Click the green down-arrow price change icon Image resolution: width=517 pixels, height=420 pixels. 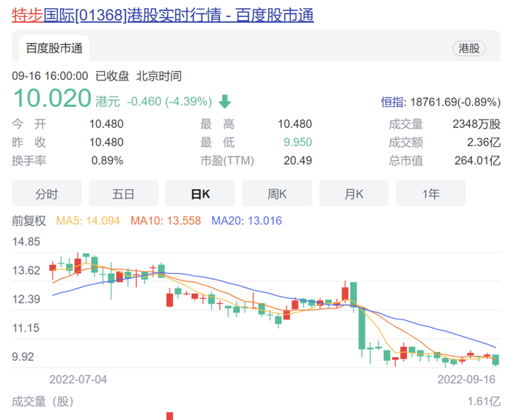point(225,101)
